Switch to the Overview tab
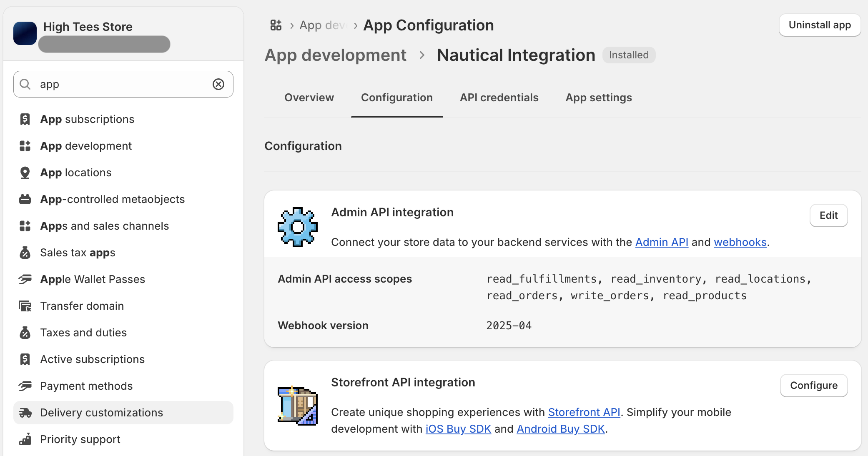The height and width of the screenshot is (456, 868). (x=309, y=98)
